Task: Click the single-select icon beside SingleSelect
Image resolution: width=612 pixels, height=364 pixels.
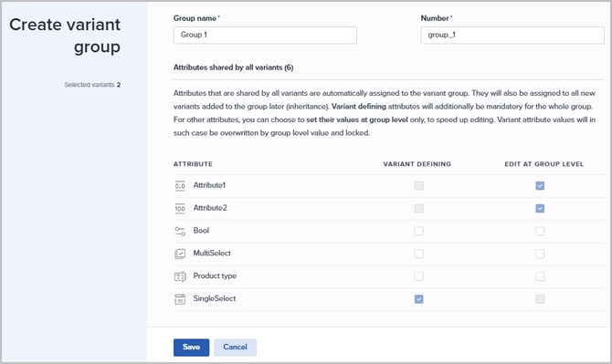Action: point(180,299)
